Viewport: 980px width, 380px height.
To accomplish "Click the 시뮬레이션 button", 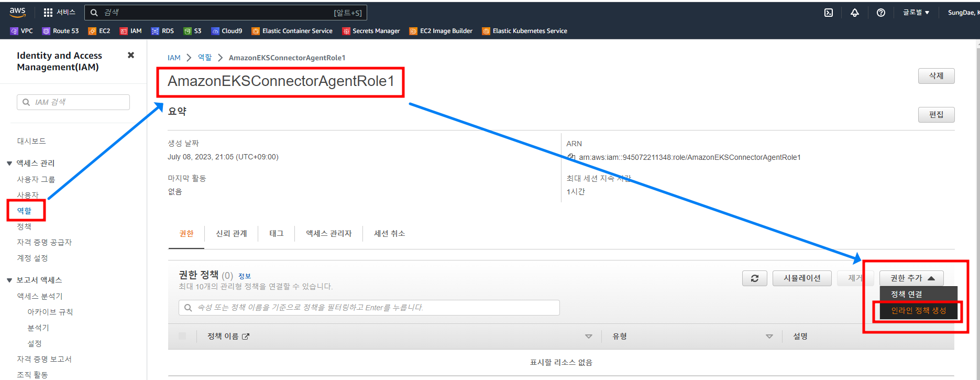I will (x=802, y=278).
